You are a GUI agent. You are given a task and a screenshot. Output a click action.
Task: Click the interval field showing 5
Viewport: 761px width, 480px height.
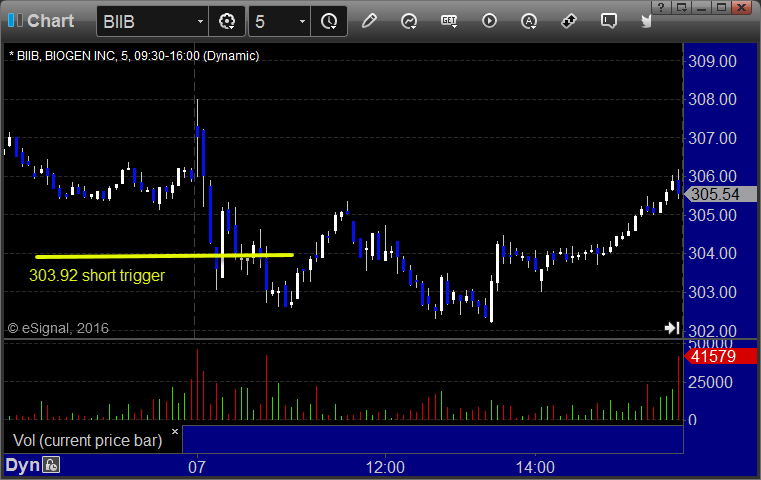(x=280, y=21)
